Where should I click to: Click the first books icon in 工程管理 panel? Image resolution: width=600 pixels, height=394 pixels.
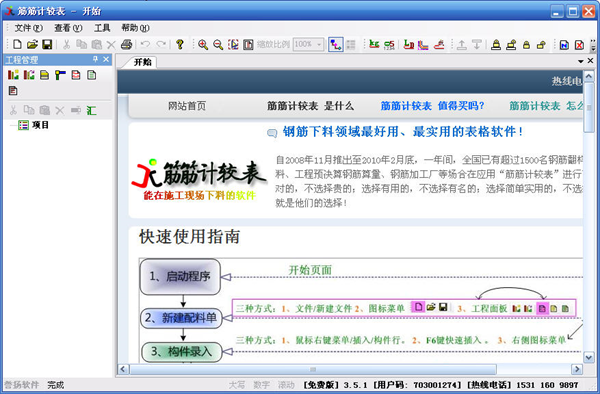click(x=13, y=75)
